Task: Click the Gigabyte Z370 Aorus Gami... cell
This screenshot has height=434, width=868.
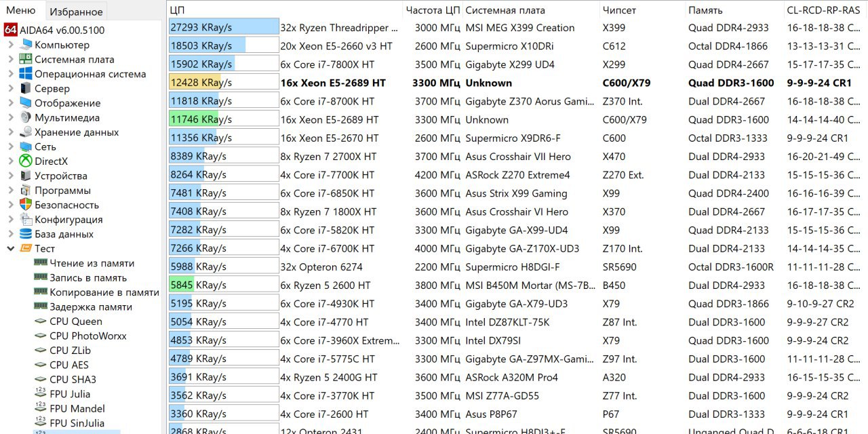Action: 530,101
